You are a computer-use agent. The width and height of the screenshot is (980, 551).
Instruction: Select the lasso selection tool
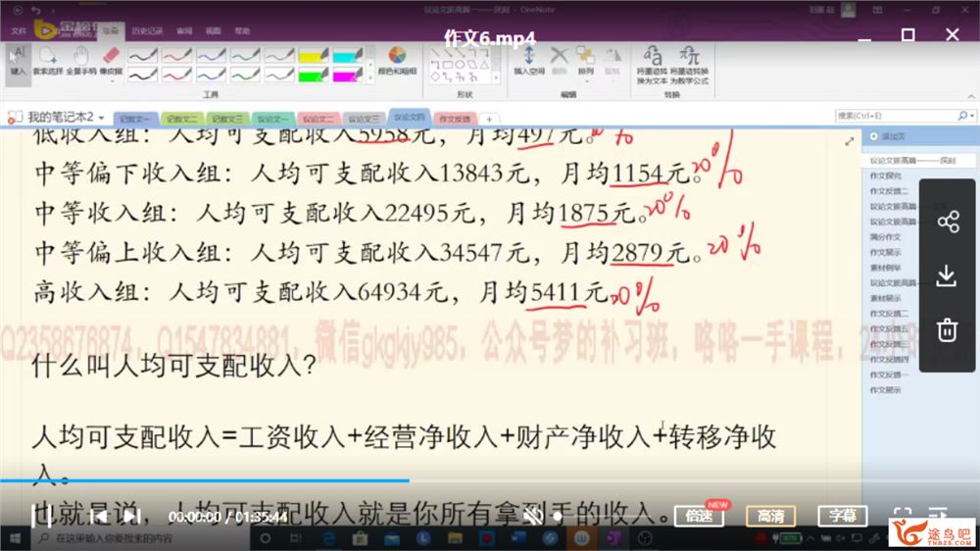(47, 62)
